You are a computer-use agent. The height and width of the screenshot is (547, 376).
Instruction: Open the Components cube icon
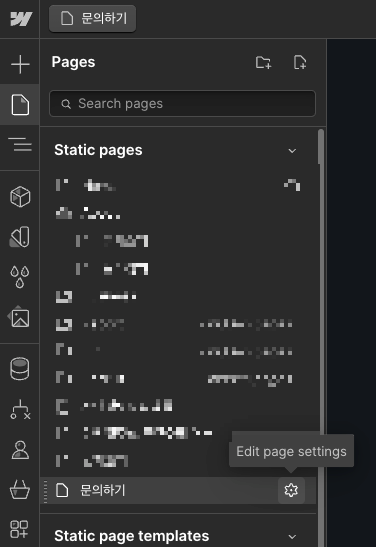[x=20, y=196]
